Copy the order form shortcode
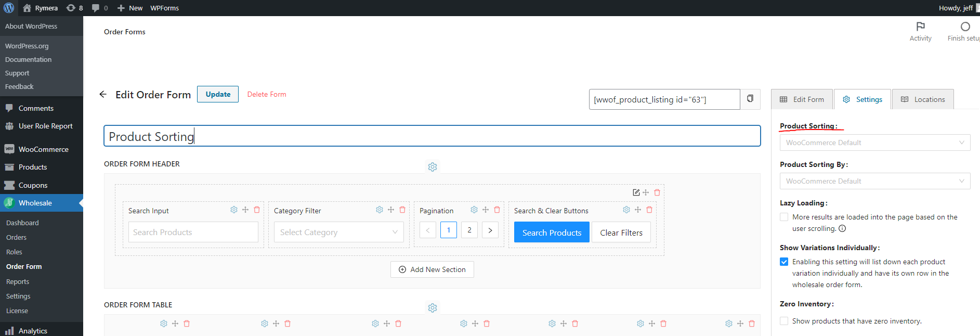Image resolution: width=980 pixels, height=336 pixels. pos(750,99)
